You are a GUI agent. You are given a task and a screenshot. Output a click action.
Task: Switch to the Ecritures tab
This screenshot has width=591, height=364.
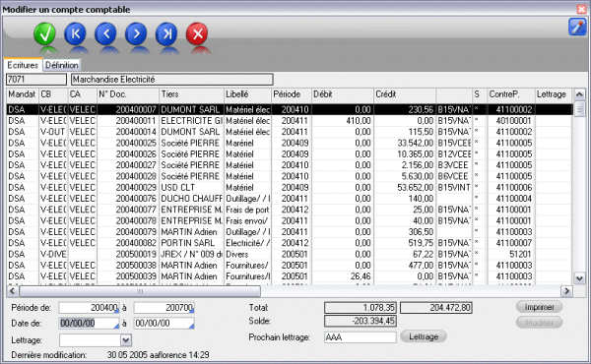(x=23, y=65)
